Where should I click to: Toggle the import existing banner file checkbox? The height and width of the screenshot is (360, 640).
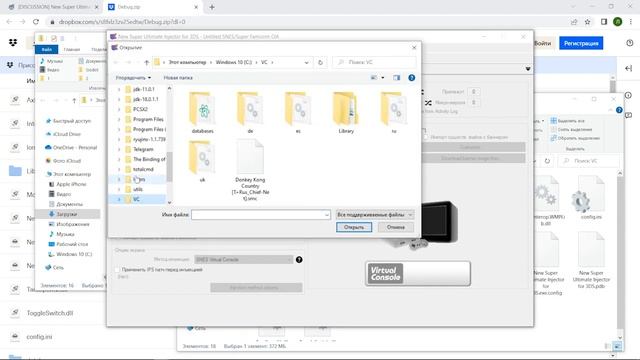[x=426, y=137]
